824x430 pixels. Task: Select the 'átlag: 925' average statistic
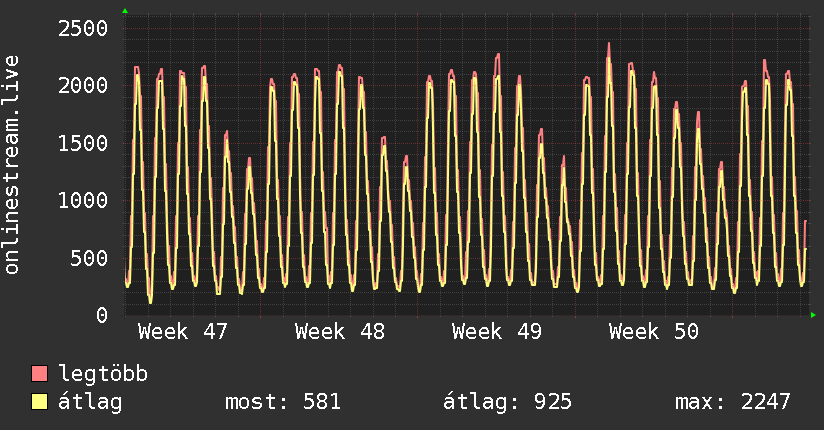tap(507, 402)
